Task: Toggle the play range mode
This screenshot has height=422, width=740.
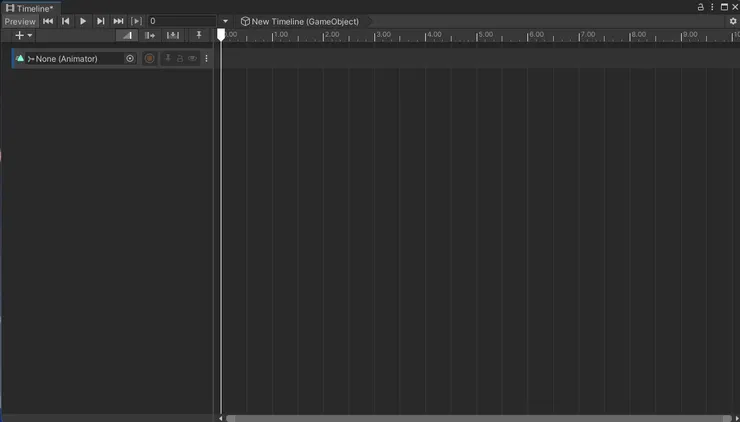Action: (136, 21)
